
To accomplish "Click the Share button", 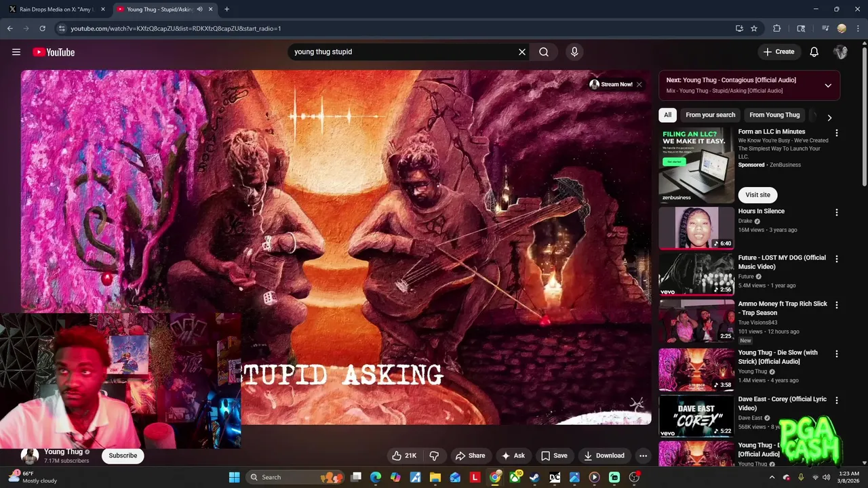I will point(470,455).
